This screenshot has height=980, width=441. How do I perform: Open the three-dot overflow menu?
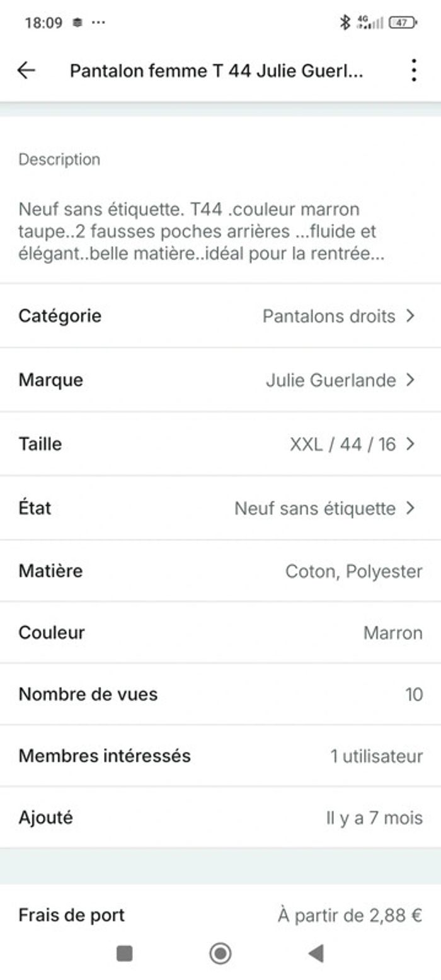click(x=413, y=70)
